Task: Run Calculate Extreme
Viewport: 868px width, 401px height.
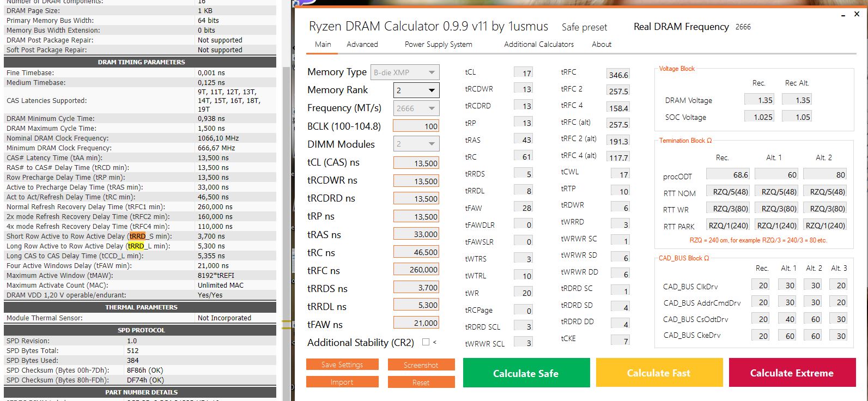Action: tap(792, 373)
